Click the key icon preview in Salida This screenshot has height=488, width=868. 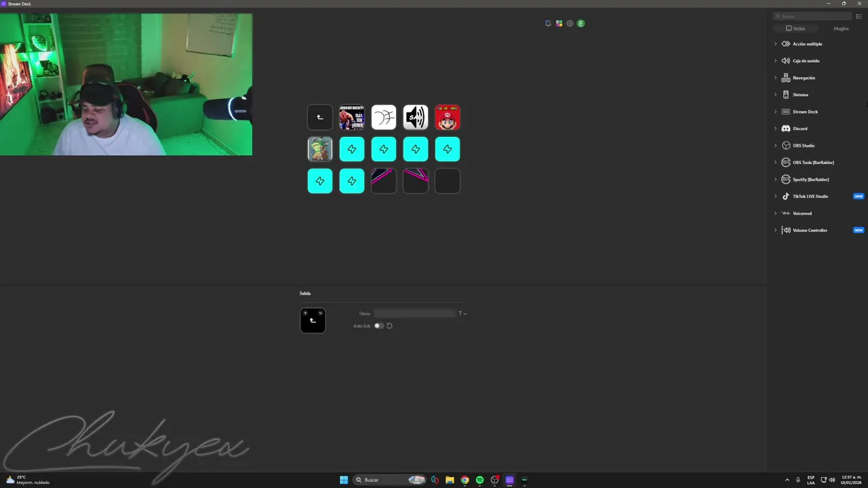point(313,321)
